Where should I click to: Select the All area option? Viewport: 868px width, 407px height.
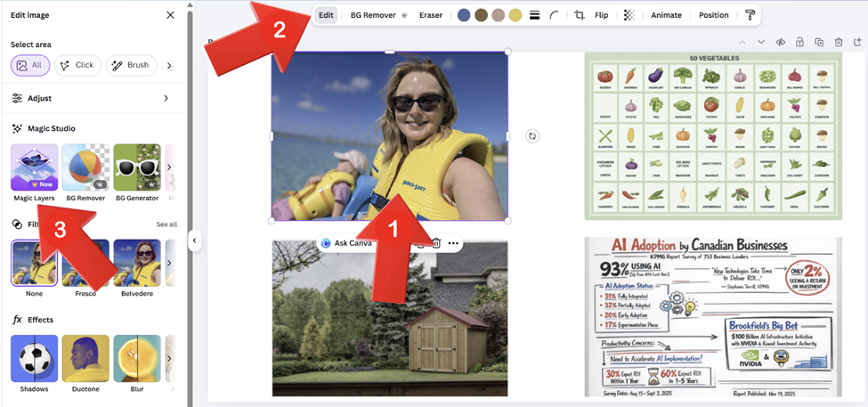[x=30, y=65]
